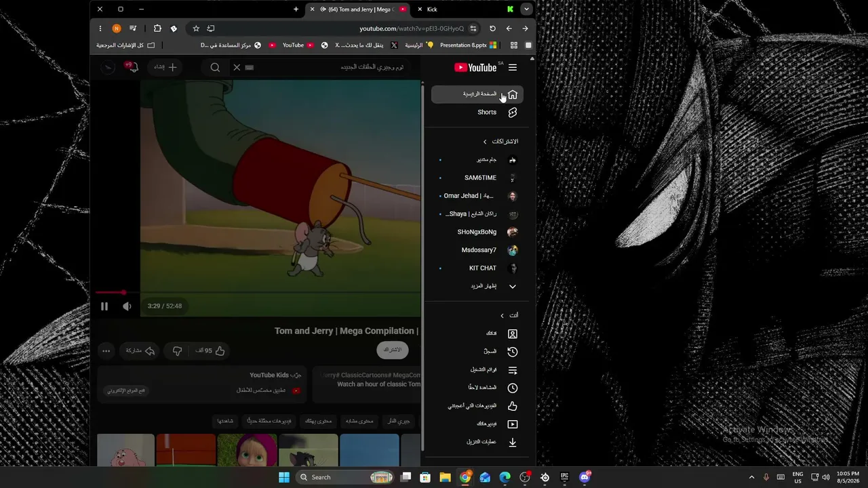Viewport: 868px width, 488px height.
Task: Open the Mashed character video thumbnail
Action: [248, 450]
